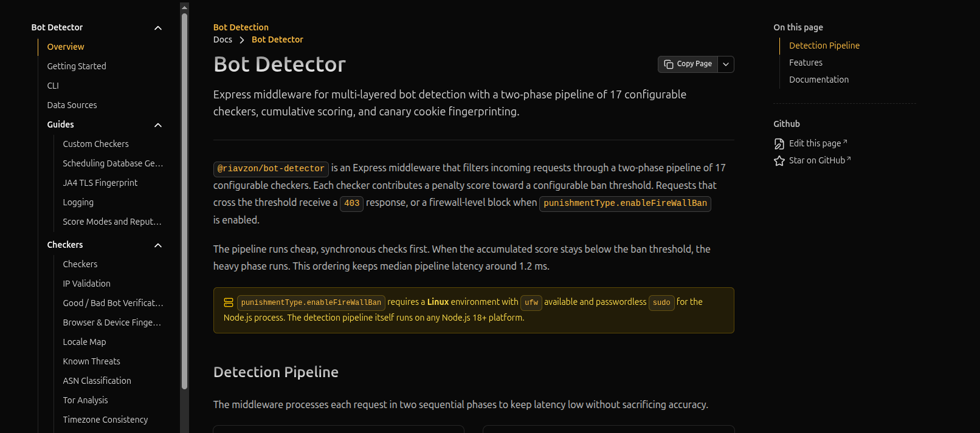Collapse the Checkers section in sidebar
The image size is (980, 433).
(157, 245)
